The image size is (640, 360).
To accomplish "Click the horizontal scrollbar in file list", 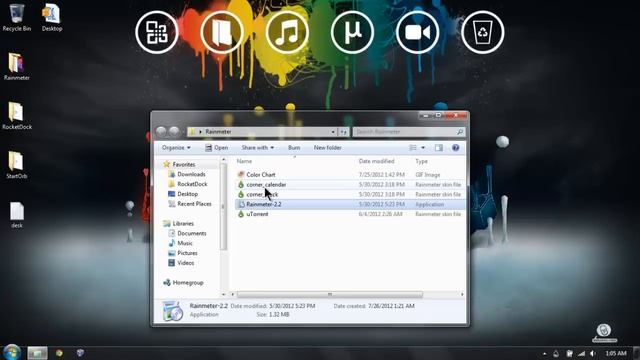I will 330,294.
